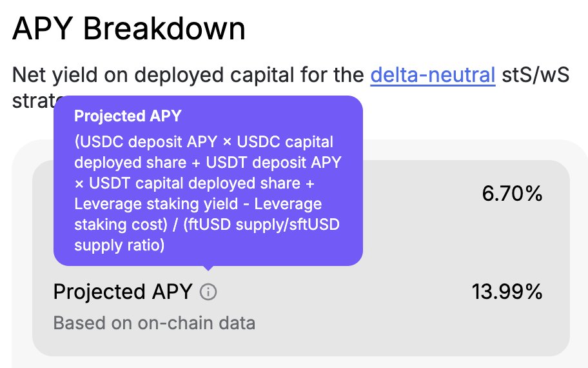588x368 pixels.
Task: Click the Projected APY row label
Action: click(122, 292)
